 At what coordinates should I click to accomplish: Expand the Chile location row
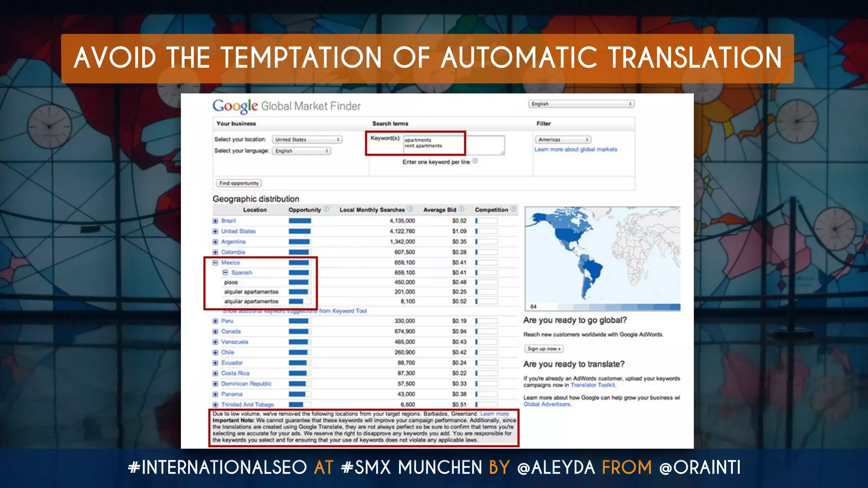click(215, 352)
